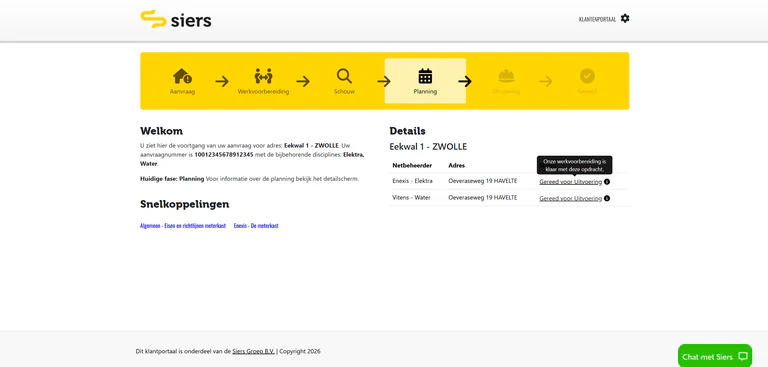This screenshot has height=367, width=768.
Task: Open Enexis - De meterkast link
Action: pyautogui.click(x=256, y=226)
